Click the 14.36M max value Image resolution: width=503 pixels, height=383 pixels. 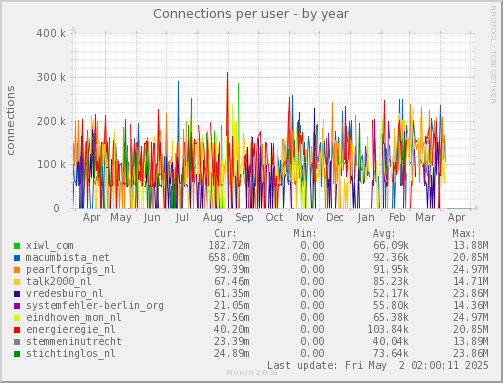470,306
